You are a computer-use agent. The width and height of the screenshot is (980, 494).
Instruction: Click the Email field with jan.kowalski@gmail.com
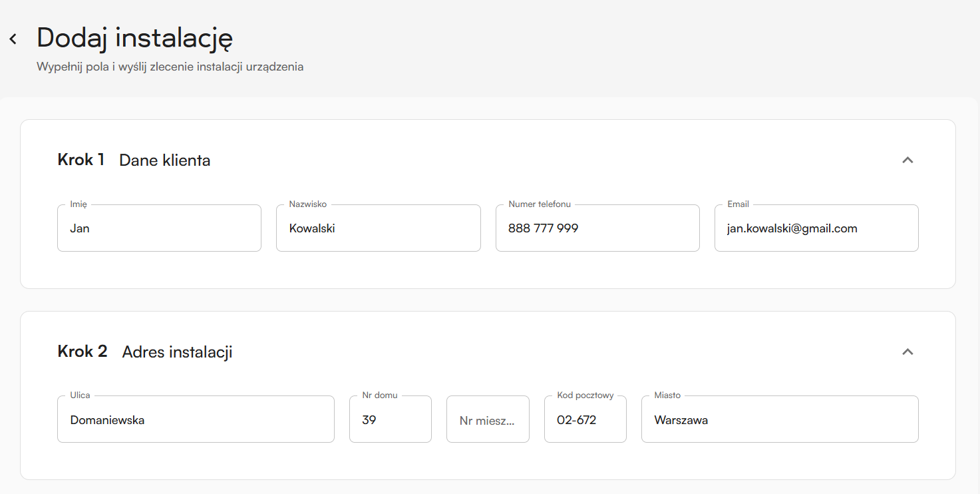[816, 228]
